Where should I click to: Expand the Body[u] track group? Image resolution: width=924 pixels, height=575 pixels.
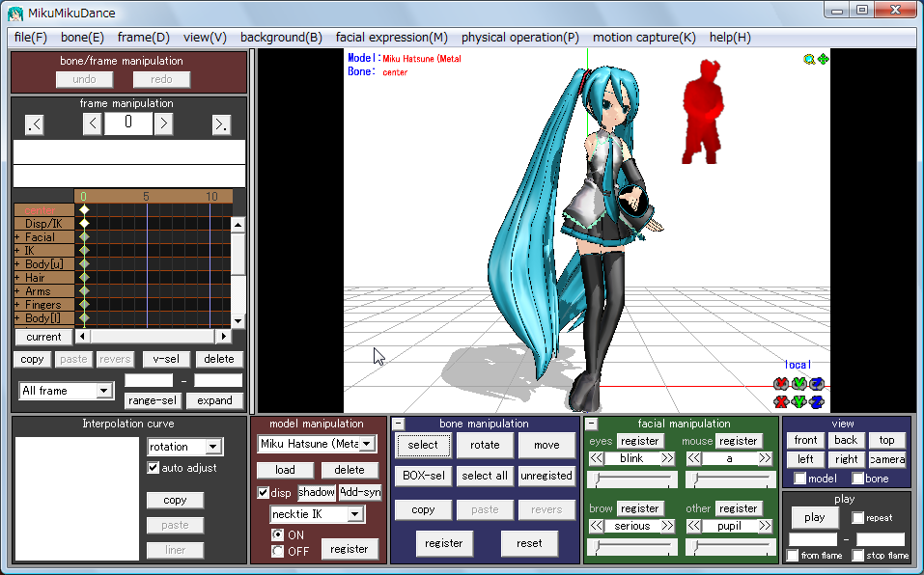point(17,264)
